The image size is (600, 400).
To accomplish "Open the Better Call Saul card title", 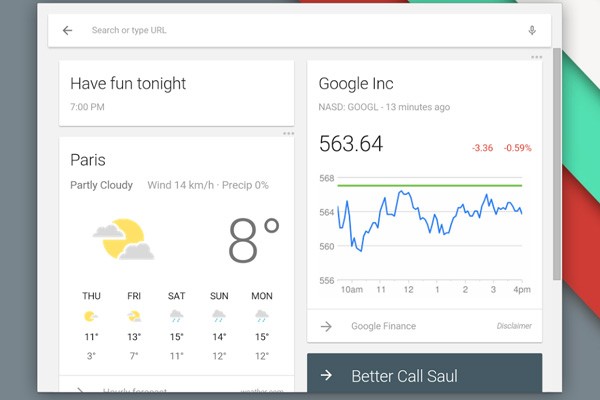I will tap(407, 377).
